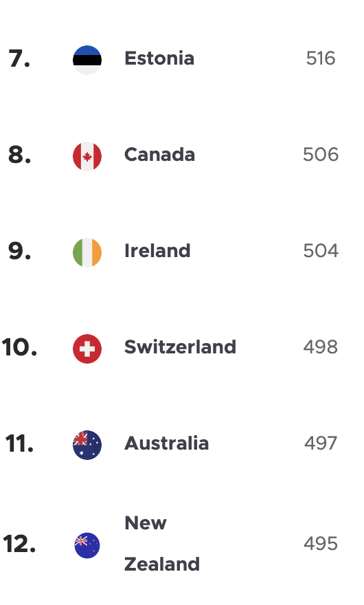Select the Estonia country name

click(x=159, y=58)
